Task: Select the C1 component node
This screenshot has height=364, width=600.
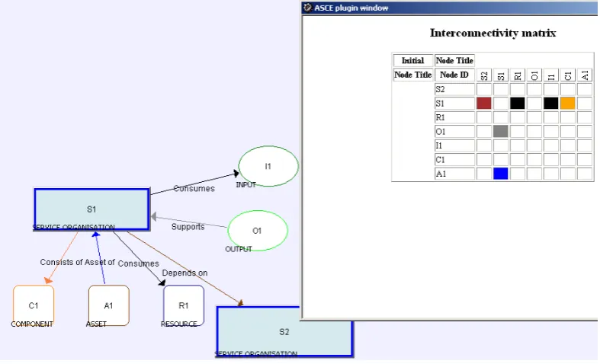Action: tap(34, 305)
